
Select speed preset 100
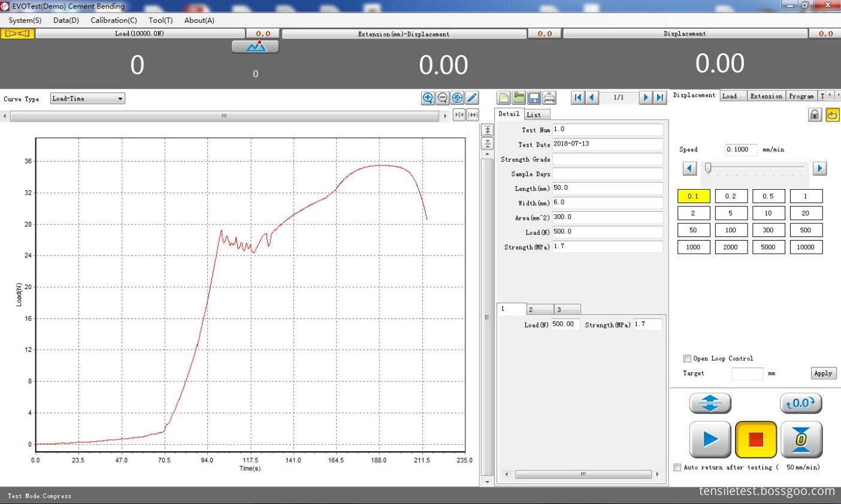(x=731, y=230)
